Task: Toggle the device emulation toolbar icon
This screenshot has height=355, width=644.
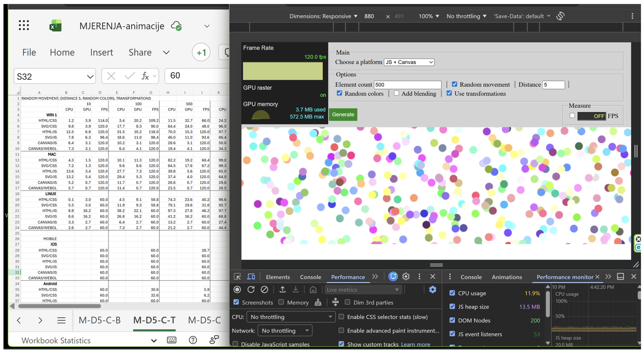Action: (x=251, y=277)
